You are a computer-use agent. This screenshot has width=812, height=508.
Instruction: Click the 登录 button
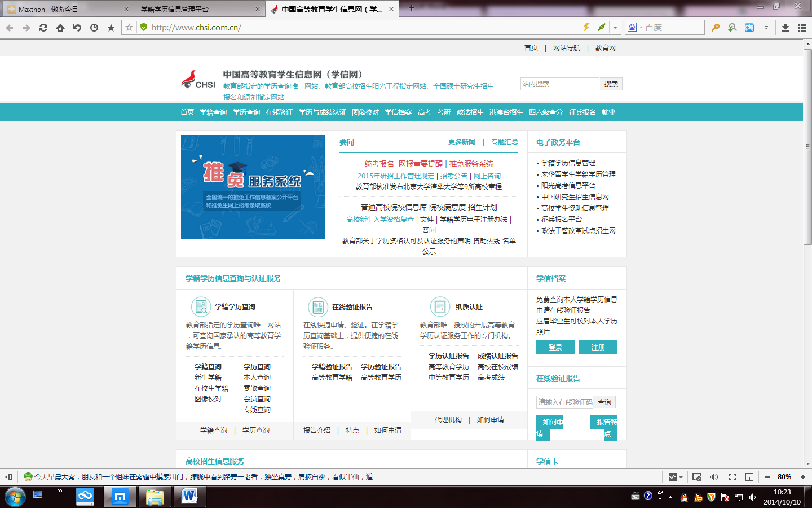[555, 348]
